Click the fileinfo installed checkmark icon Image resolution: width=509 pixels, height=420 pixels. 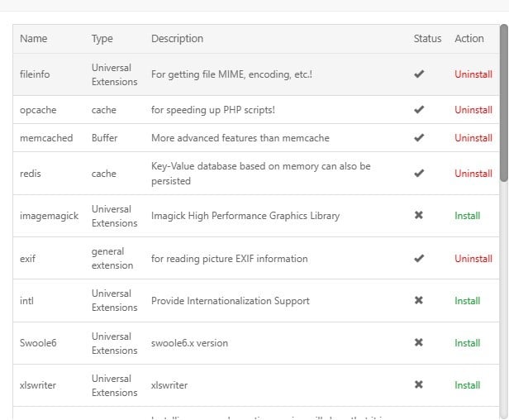tap(419, 74)
